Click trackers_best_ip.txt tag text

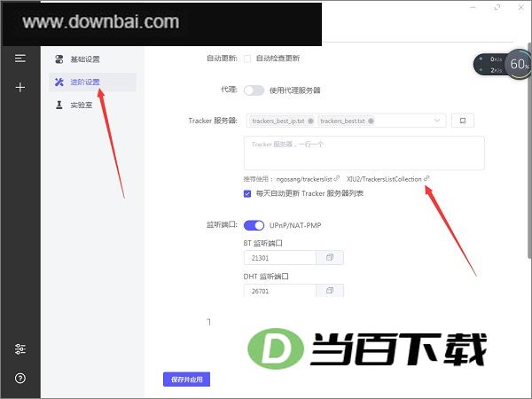point(278,121)
